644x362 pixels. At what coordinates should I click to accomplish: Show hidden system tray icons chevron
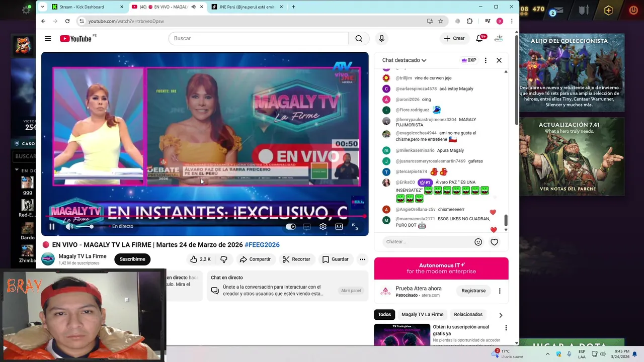[547, 354]
